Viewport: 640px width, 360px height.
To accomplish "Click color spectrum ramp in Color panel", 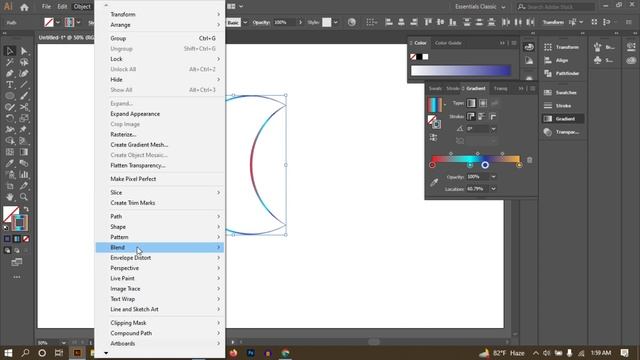I will [x=461, y=71].
